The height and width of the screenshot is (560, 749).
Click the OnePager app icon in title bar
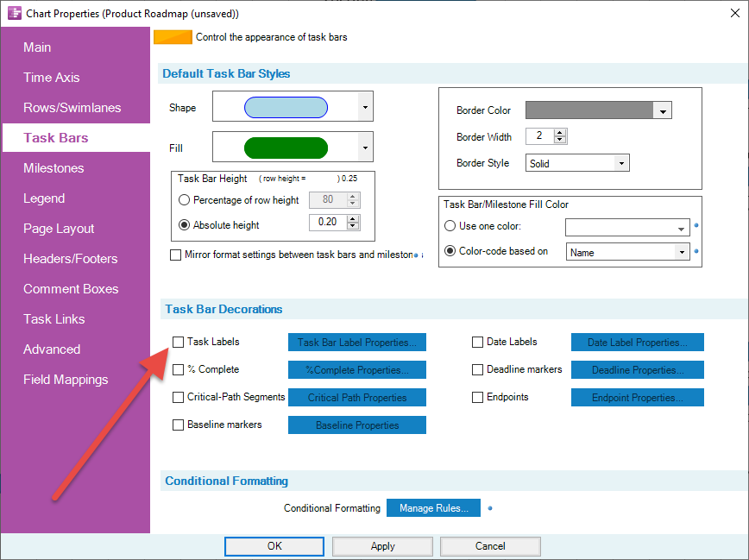15,13
